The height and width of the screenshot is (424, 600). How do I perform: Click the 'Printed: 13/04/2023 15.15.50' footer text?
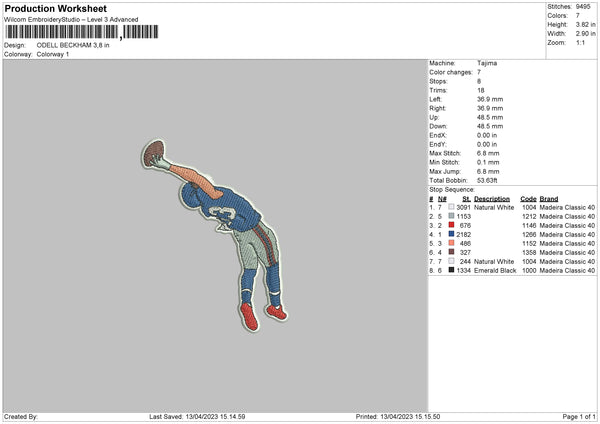(x=398, y=416)
